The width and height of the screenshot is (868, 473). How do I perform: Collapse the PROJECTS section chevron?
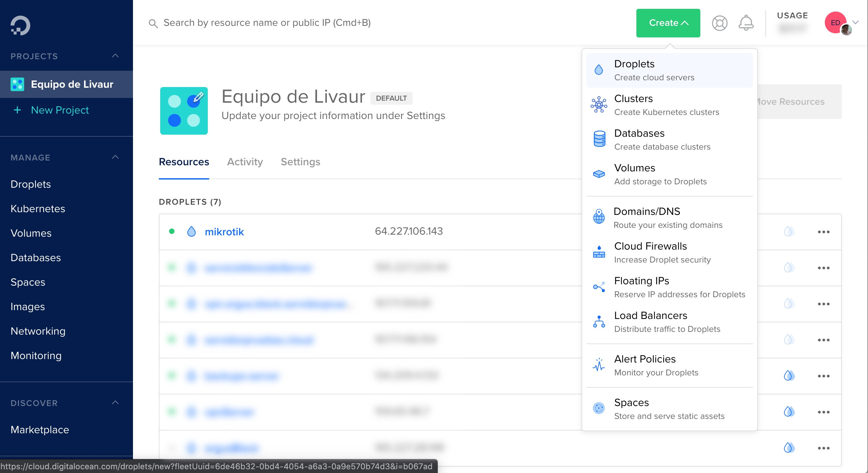tap(116, 56)
